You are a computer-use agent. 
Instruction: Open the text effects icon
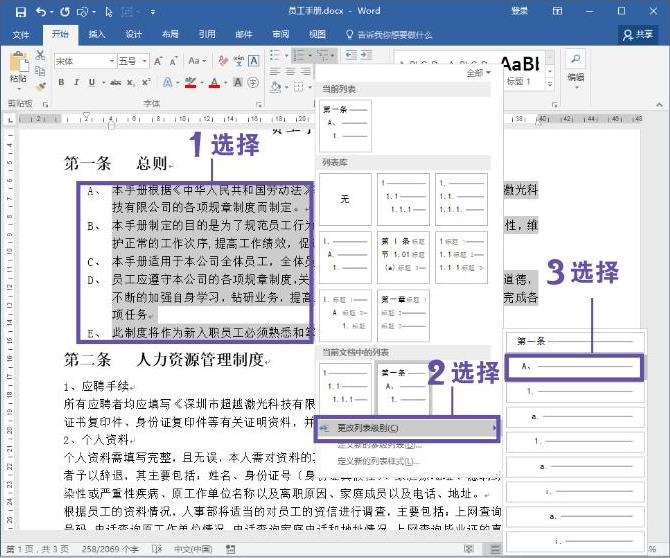(x=168, y=82)
